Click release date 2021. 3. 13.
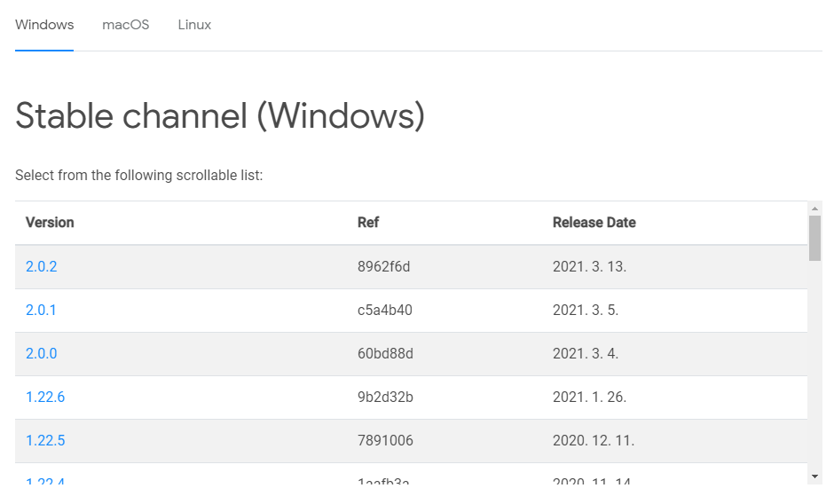 tap(589, 266)
